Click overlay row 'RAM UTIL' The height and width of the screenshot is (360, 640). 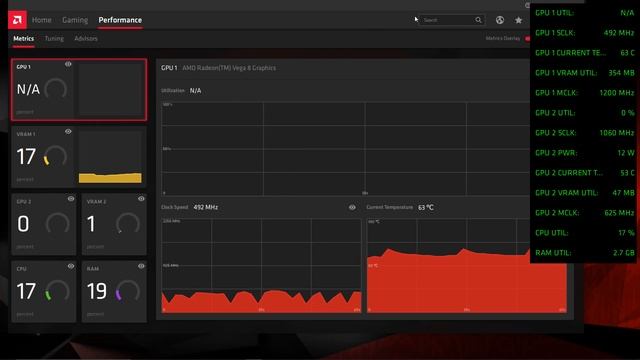click(x=584, y=253)
